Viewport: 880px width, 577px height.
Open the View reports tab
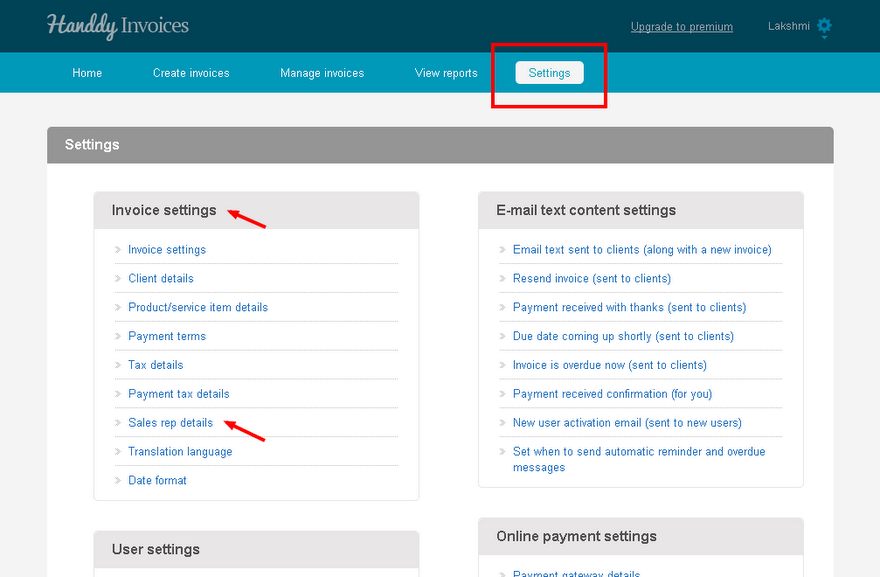pyautogui.click(x=446, y=73)
